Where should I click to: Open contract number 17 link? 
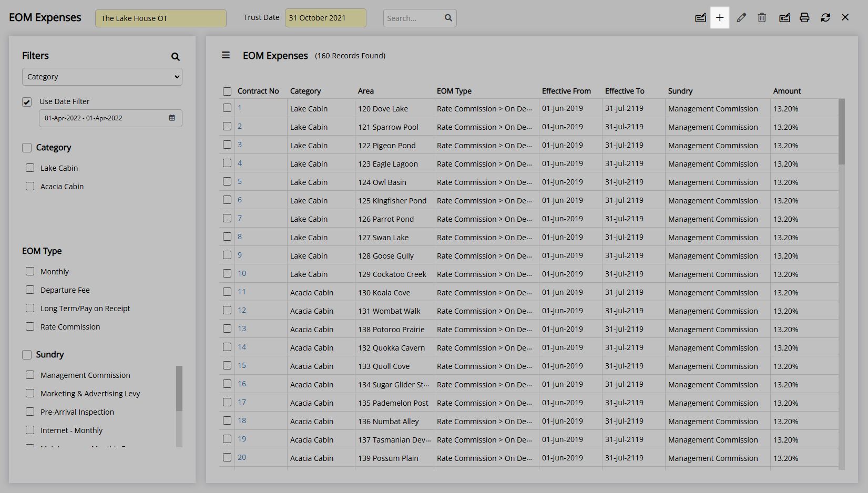pyautogui.click(x=242, y=402)
